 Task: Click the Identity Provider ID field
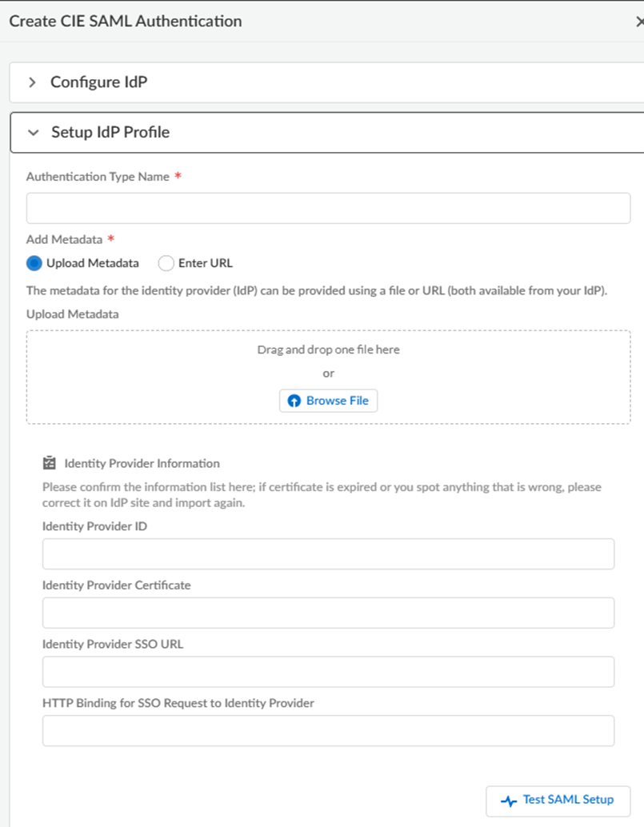click(328, 553)
